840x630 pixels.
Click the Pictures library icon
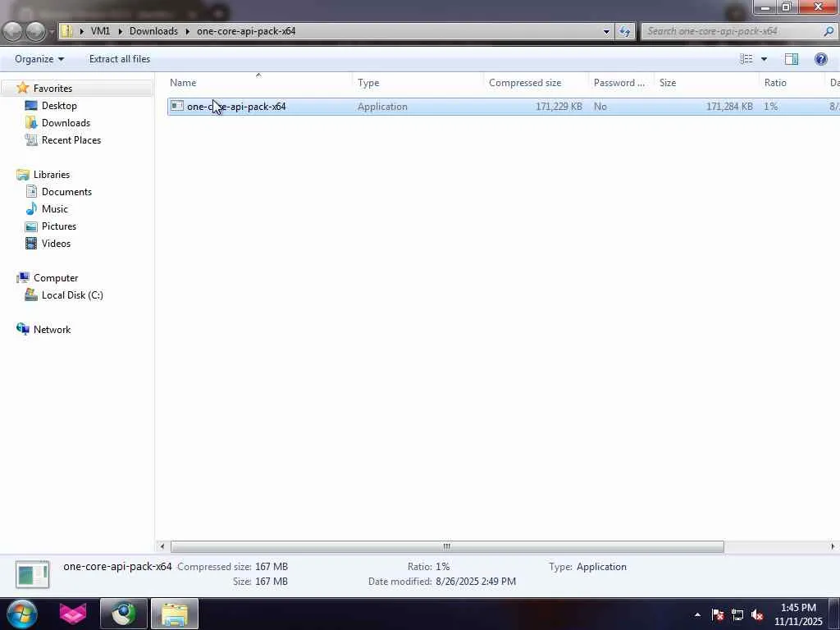31,226
